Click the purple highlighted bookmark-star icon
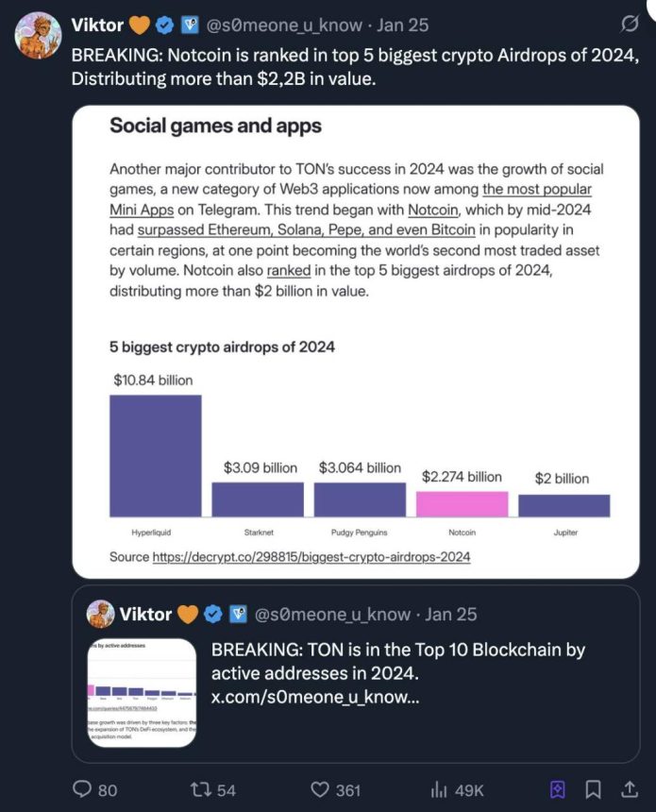Image resolution: width=656 pixels, height=812 pixels. pyautogui.click(x=558, y=788)
